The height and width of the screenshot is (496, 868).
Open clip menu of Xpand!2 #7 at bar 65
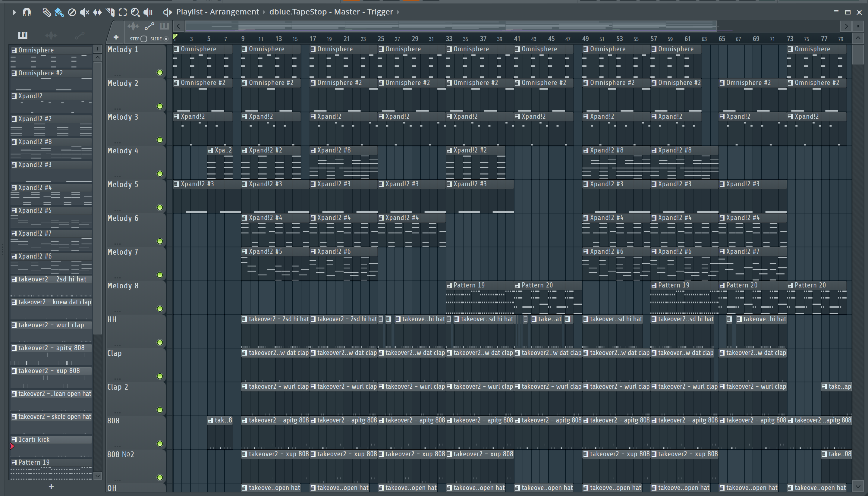pyautogui.click(x=722, y=251)
